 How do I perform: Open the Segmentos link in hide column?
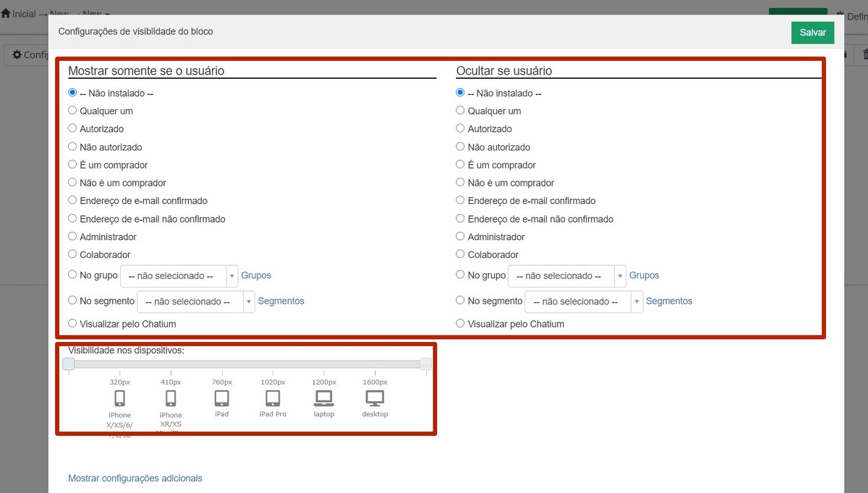668,301
